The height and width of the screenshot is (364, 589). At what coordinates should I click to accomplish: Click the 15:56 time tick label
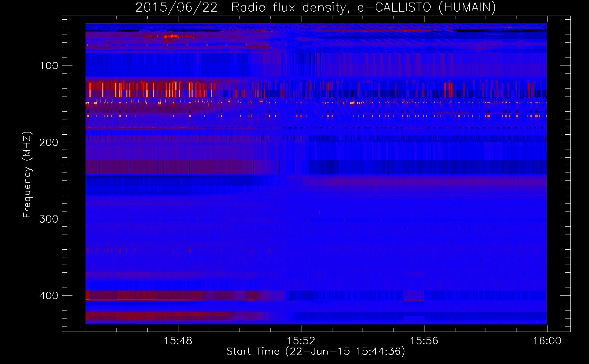[x=424, y=341]
